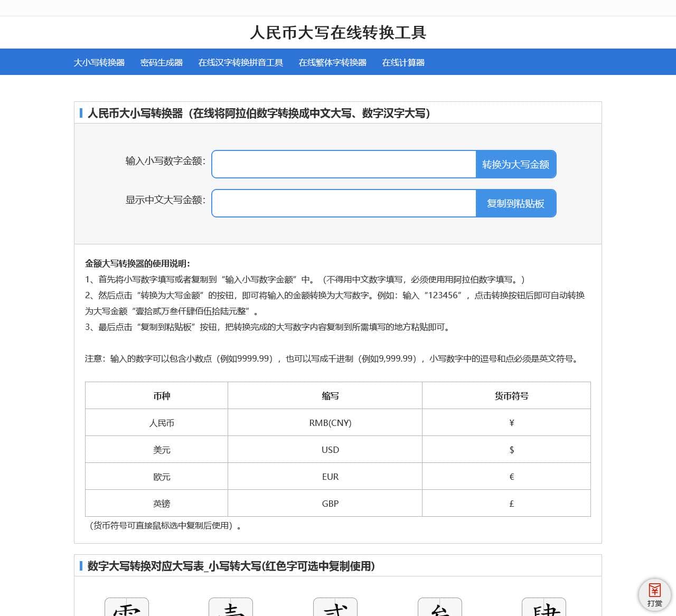Click the 货币符号 table column header

(x=506, y=395)
